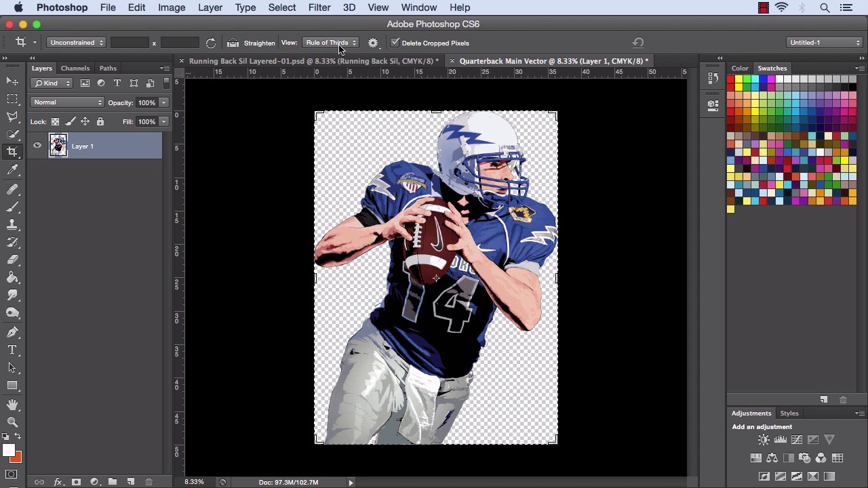Click the red swatch in Swatches panel
868x488 pixels.
tap(730, 79)
